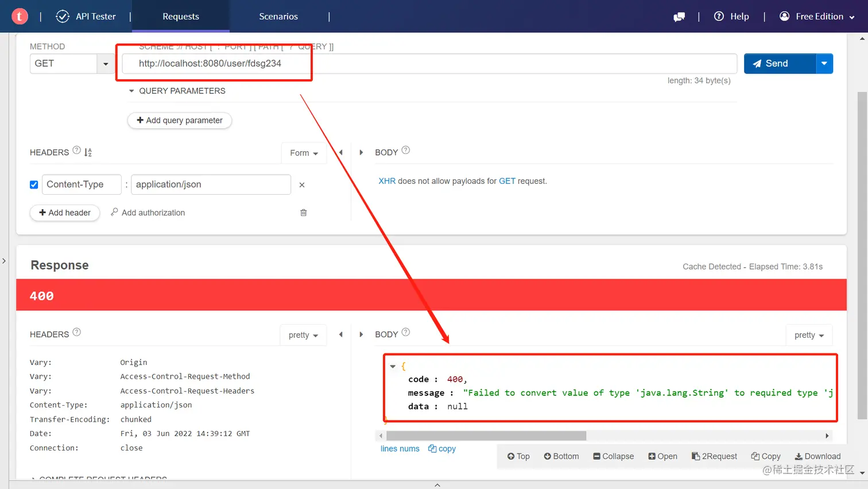Screen dimensions: 868x489
Task: Click the 'null' data value in JSON
Action: click(x=458, y=406)
